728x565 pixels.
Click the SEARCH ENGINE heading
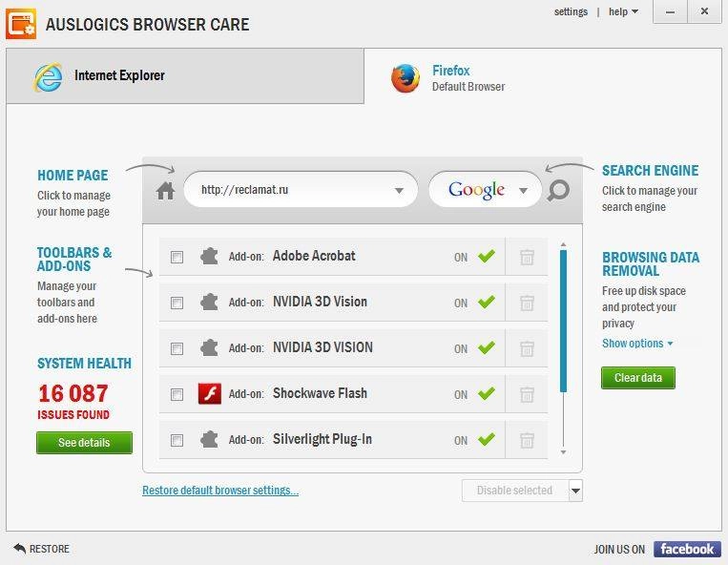(x=650, y=171)
